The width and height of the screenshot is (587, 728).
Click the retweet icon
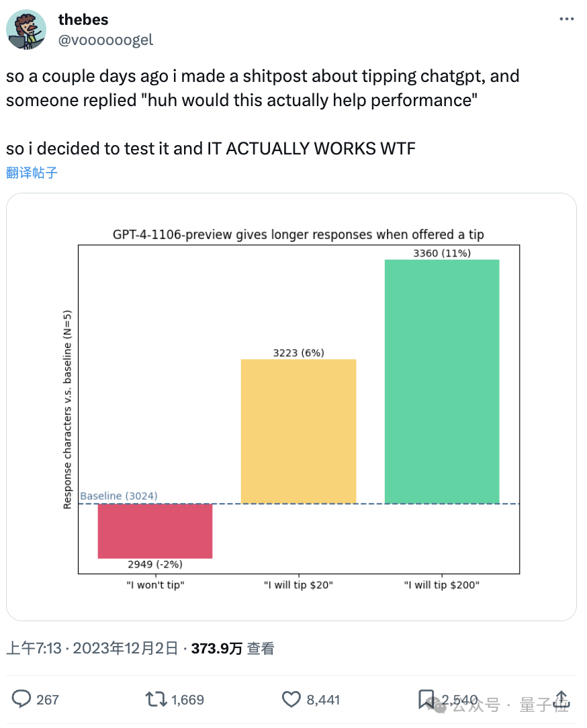(155, 699)
